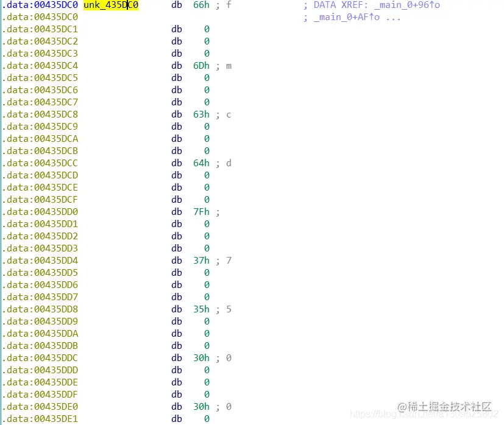Click the address .data:00435DD1

[x=40, y=224]
